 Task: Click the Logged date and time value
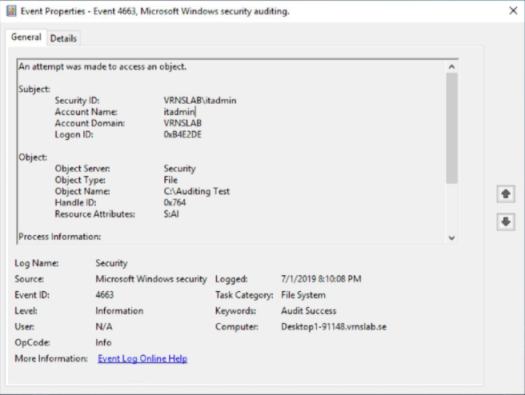click(321, 279)
